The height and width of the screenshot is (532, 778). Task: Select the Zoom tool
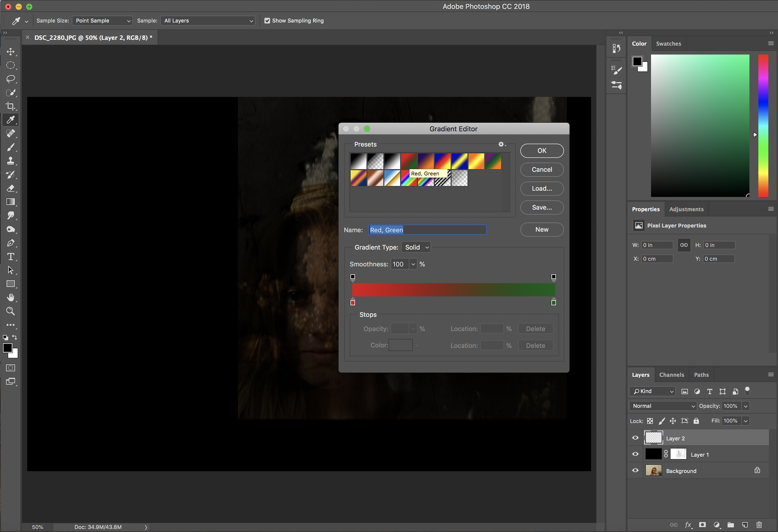click(x=10, y=311)
